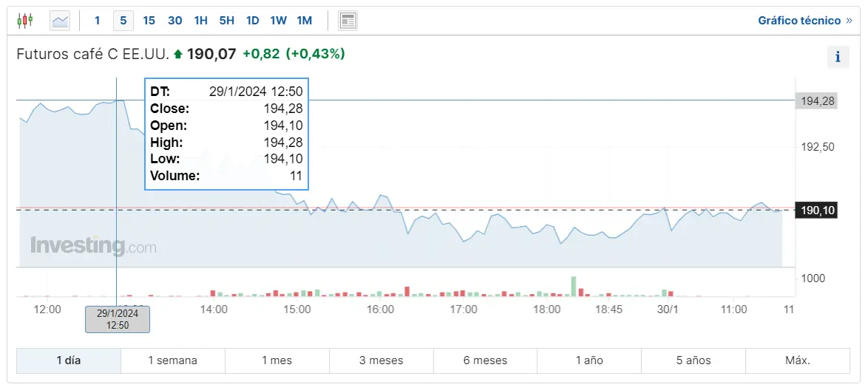The width and height of the screenshot is (868, 390).
Task: Switch to candlestick chart type
Action: tap(25, 21)
